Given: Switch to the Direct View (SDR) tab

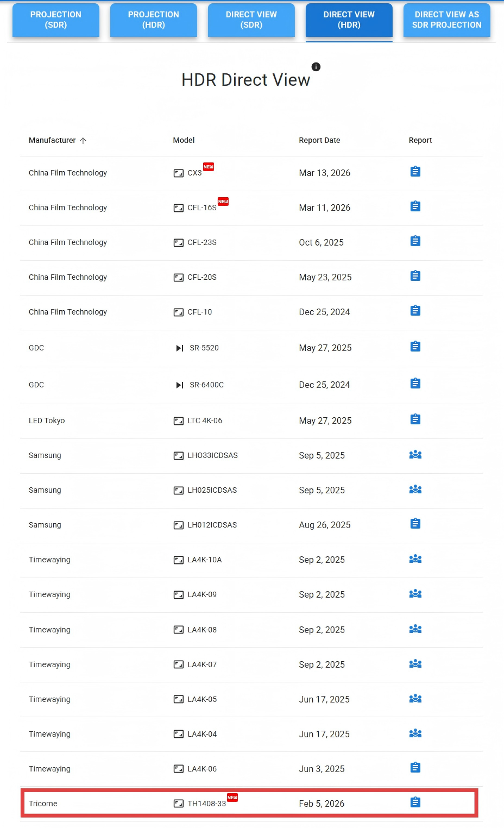Looking at the screenshot, I should point(251,20).
